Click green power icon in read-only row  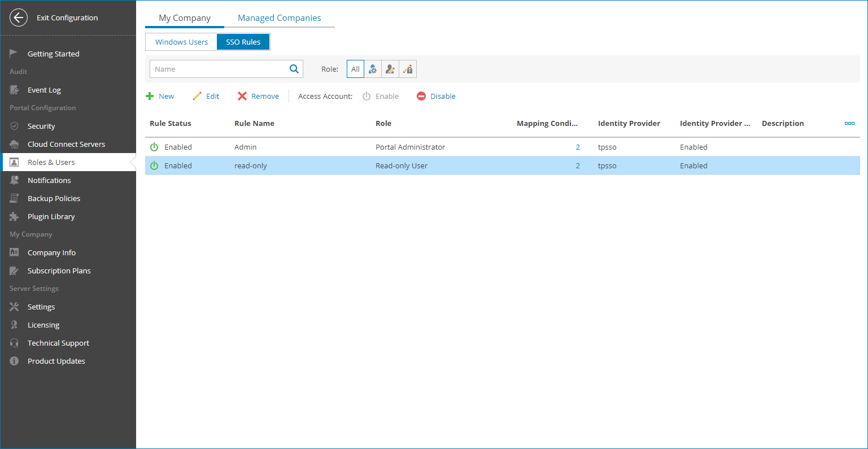[154, 165]
